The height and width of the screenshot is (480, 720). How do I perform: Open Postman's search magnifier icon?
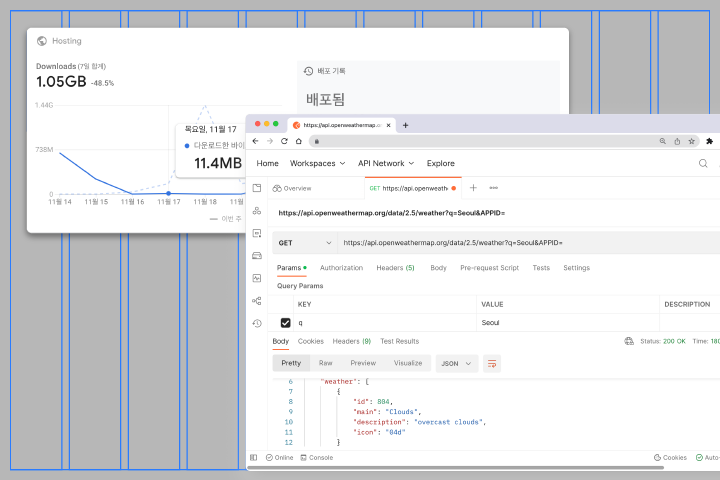703,164
